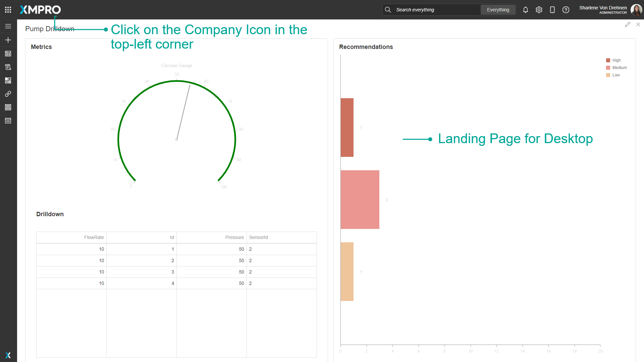Select the Widgets icon in sidebar
This screenshot has height=362, width=644.
8,80
